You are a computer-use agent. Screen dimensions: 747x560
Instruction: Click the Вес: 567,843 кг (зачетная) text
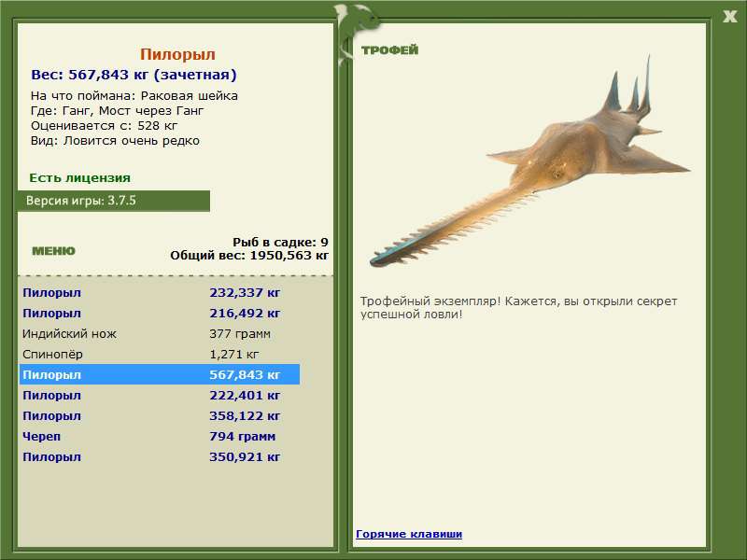[x=134, y=75]
